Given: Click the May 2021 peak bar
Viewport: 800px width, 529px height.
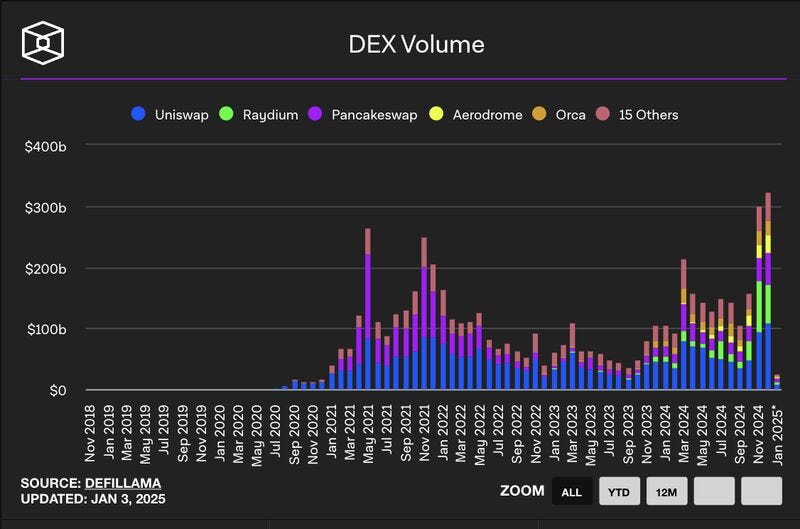Looking at the screenshot, I should pyautogui.click(x=368, y=309).
